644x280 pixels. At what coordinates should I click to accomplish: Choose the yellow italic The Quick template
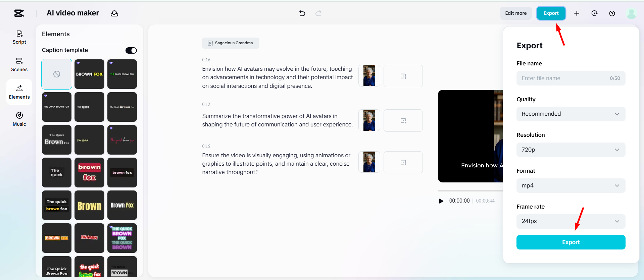click(x=89, y=140)
